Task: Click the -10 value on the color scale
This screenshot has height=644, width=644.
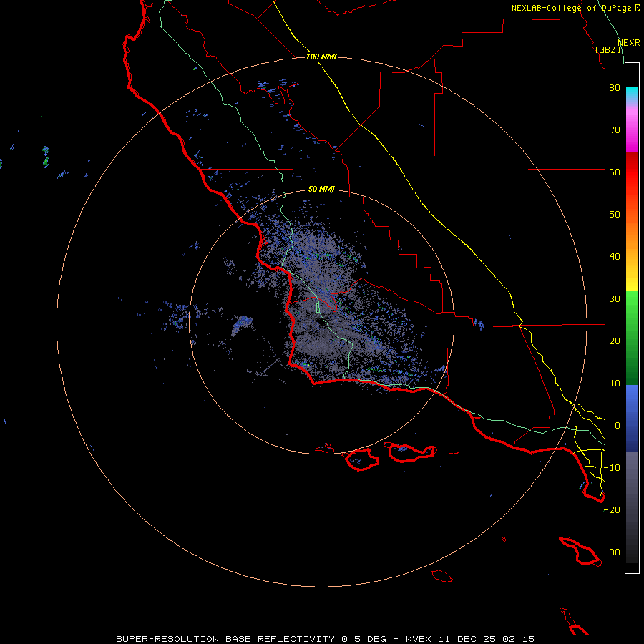Action: 612,468
